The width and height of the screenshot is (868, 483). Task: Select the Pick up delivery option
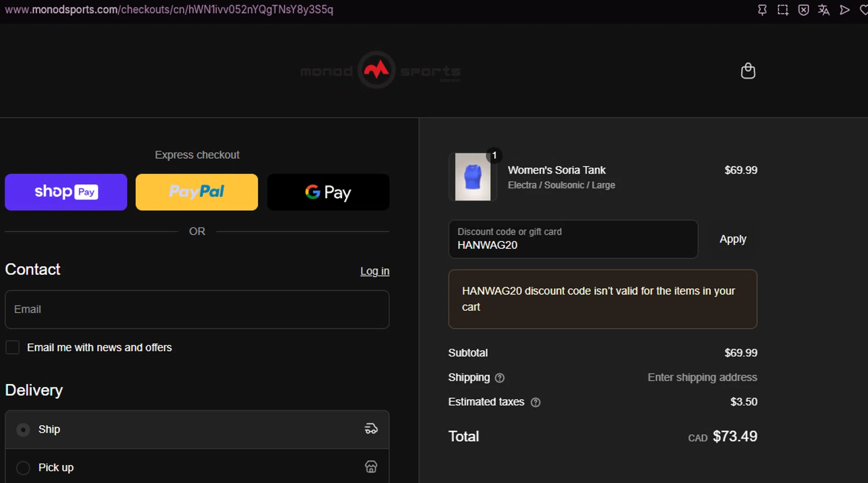pyautogui.click(x=23, y=468)
